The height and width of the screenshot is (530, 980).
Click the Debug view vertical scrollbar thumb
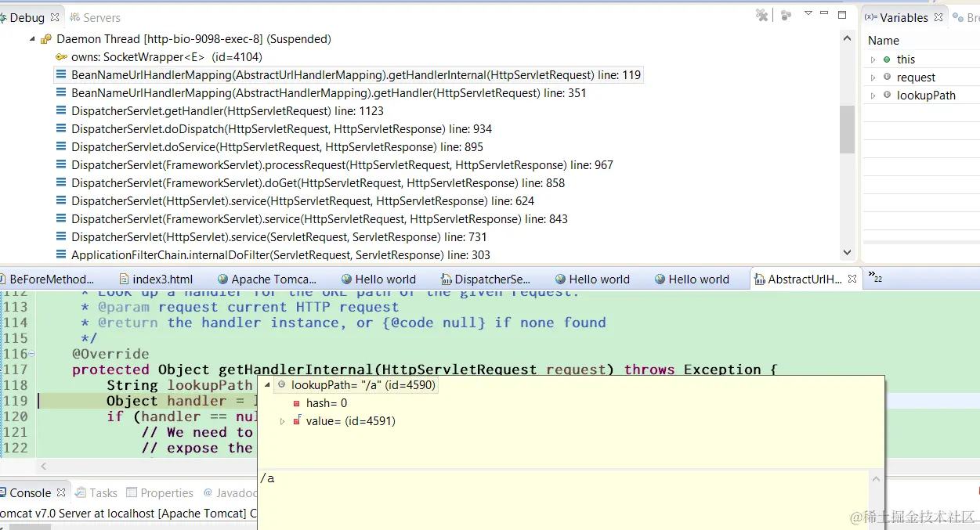(x=847, y=130)
